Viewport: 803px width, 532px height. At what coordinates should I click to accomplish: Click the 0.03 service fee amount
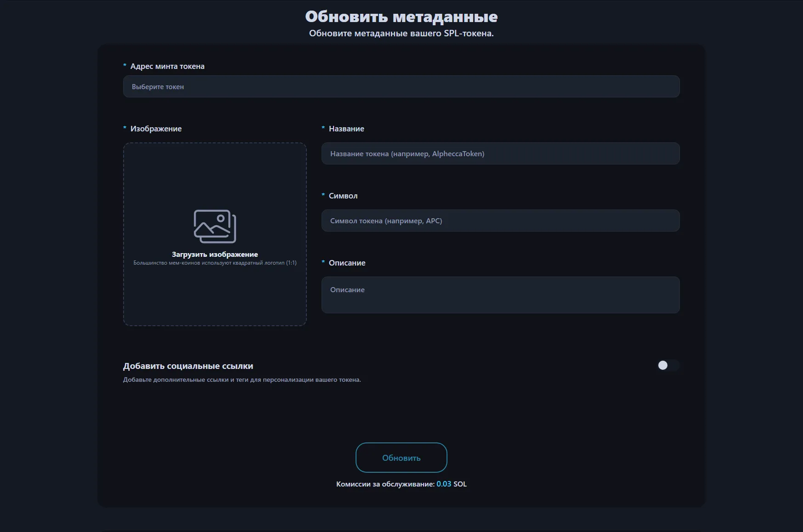[443, 484]
